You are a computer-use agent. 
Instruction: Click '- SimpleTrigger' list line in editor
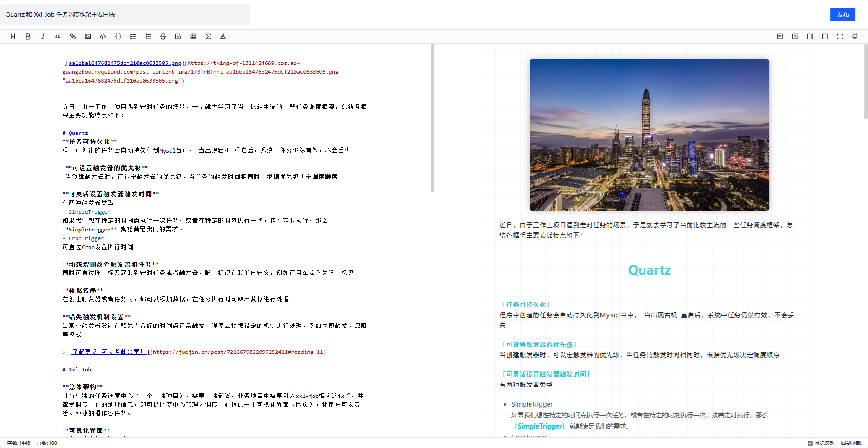pyautogui.click(x=86, y=212)
